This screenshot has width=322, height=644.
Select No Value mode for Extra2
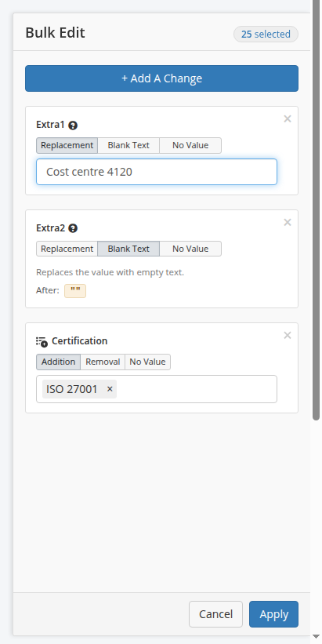pos(190,249)
